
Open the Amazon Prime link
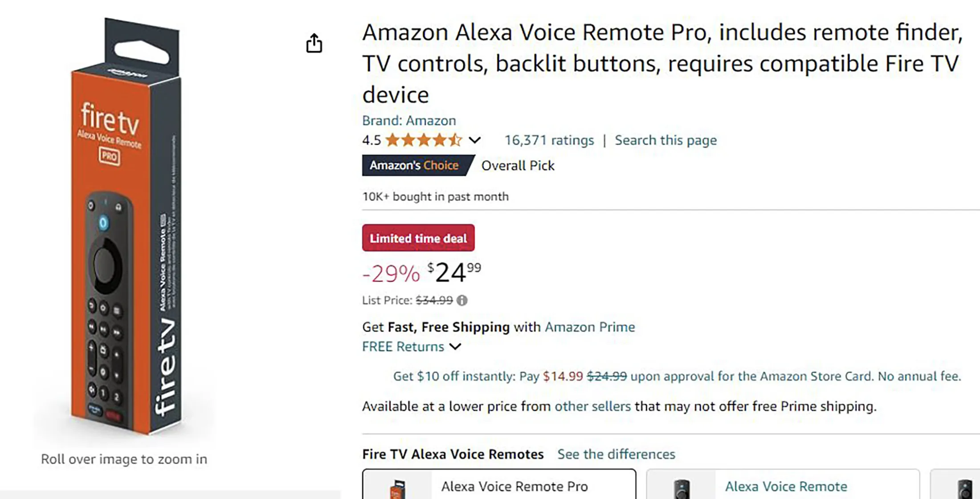click(x=590, y=327)
